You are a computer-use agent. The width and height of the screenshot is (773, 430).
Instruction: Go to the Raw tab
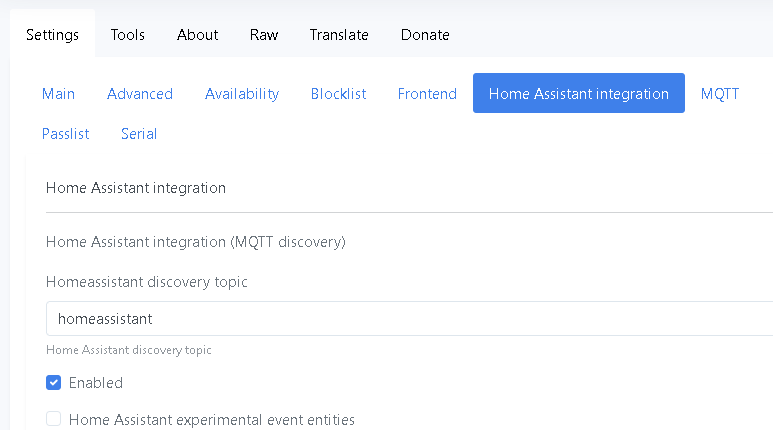[x=264, y=35]
